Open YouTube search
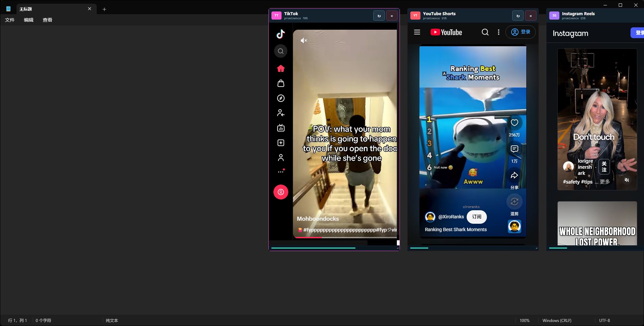644x326 pixels. click(x=485, y=32)
